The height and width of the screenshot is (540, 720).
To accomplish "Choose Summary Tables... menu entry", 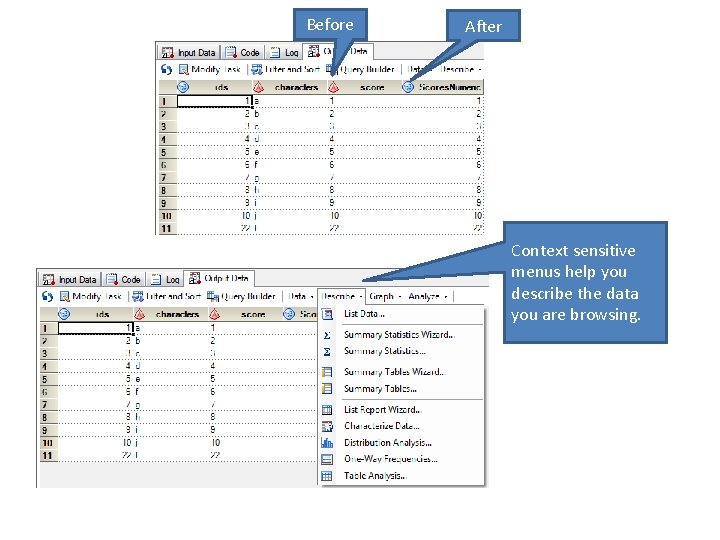I will tap(401, 388).
